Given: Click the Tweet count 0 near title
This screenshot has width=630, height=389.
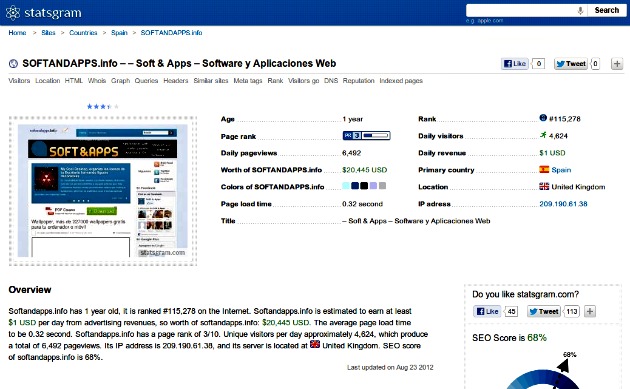Looking at the screenshot, I should [x=595, y=63].
